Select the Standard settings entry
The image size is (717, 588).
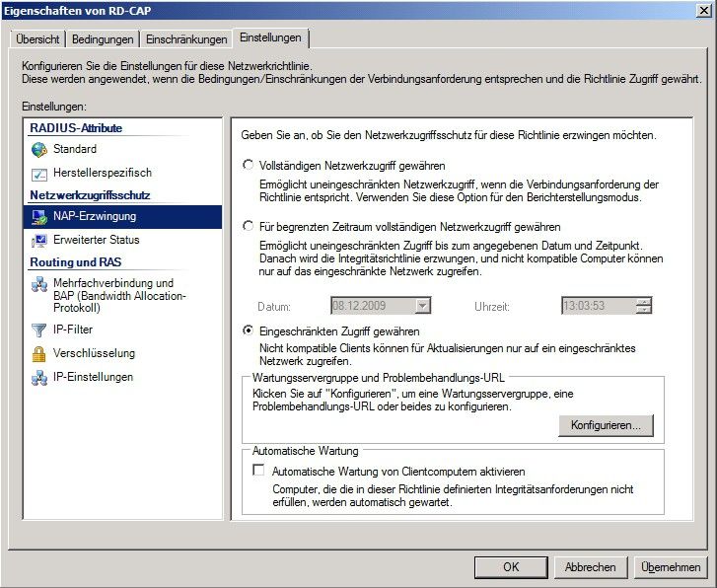(x=122, y=149)
